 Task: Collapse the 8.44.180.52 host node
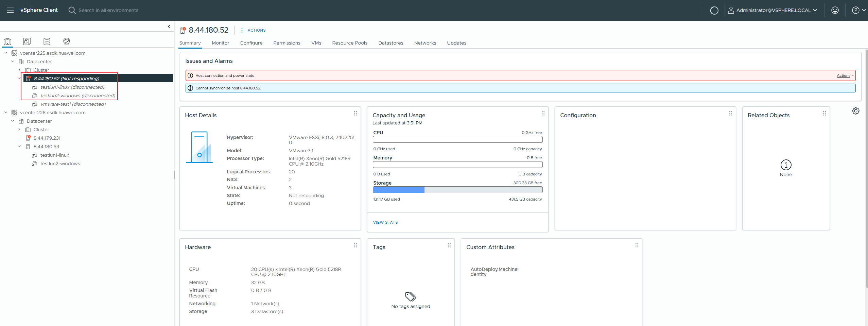[x=19, y=79]
